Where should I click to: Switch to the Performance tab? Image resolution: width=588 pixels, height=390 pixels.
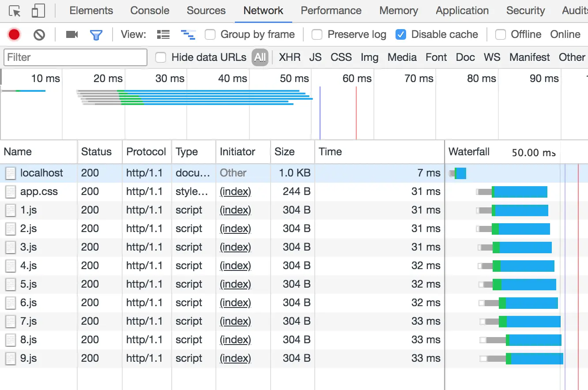pos(331,11)
